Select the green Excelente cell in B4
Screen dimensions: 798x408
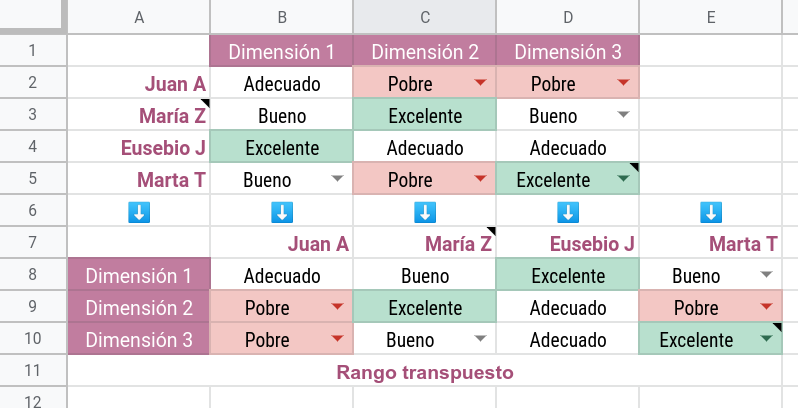(281, 147)
